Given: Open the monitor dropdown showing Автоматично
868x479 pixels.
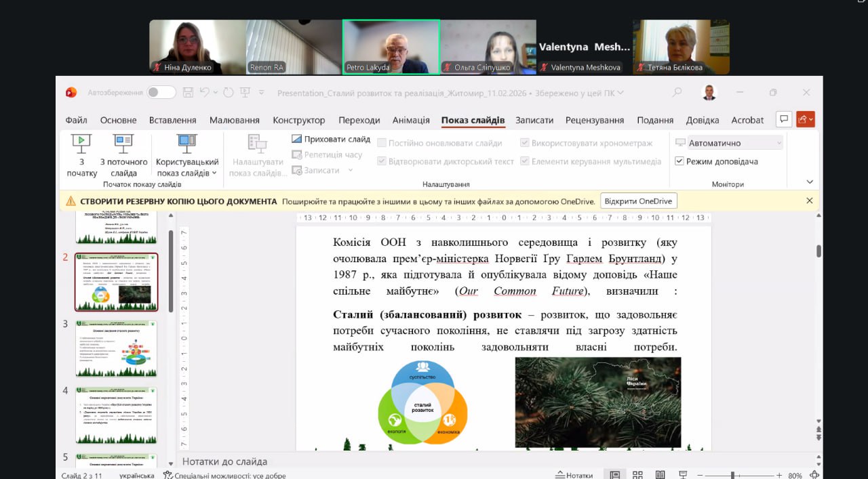Looking at the screenshot, I should (734, 143).
